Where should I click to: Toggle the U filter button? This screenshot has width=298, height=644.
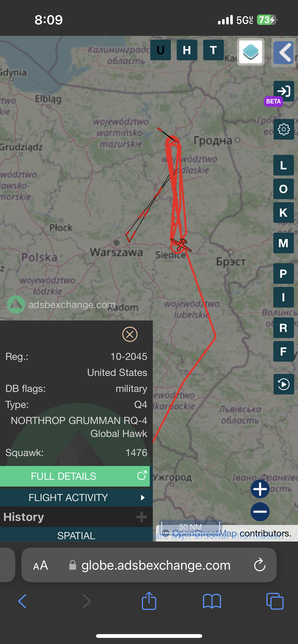(x=160, y=50)
